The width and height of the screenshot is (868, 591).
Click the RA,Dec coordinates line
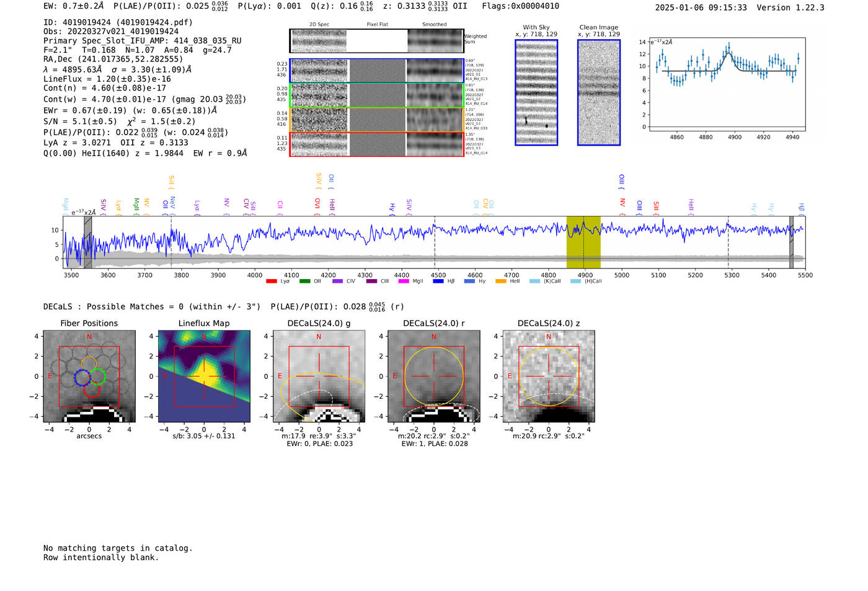point(113,60)
